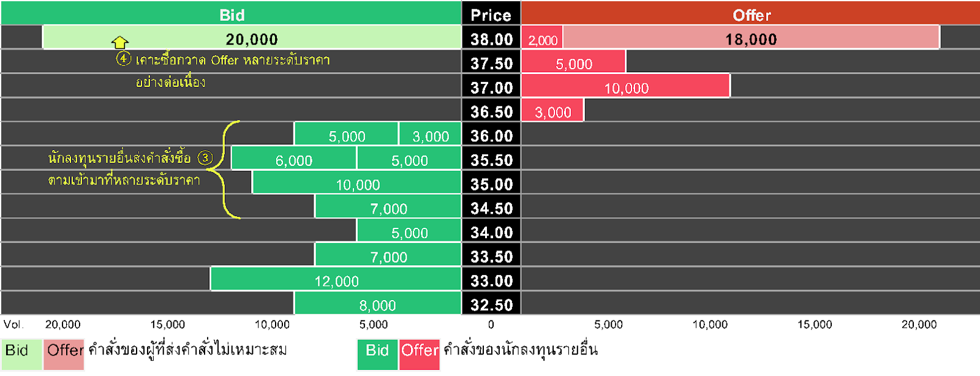Click the 10,000 offer bar at 37.00
The width and height of the screenshot is (980, 376).
pyautogui.click(x=625, y=87)
